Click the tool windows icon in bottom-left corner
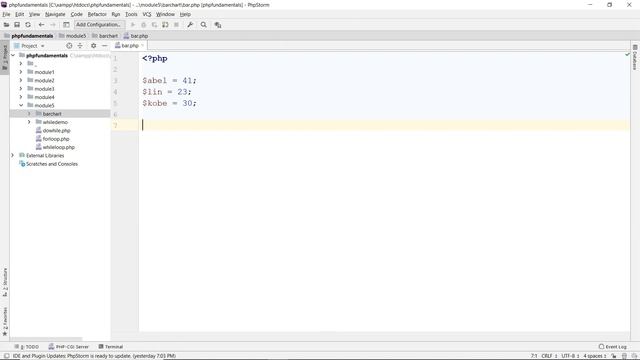 (6, 356)
